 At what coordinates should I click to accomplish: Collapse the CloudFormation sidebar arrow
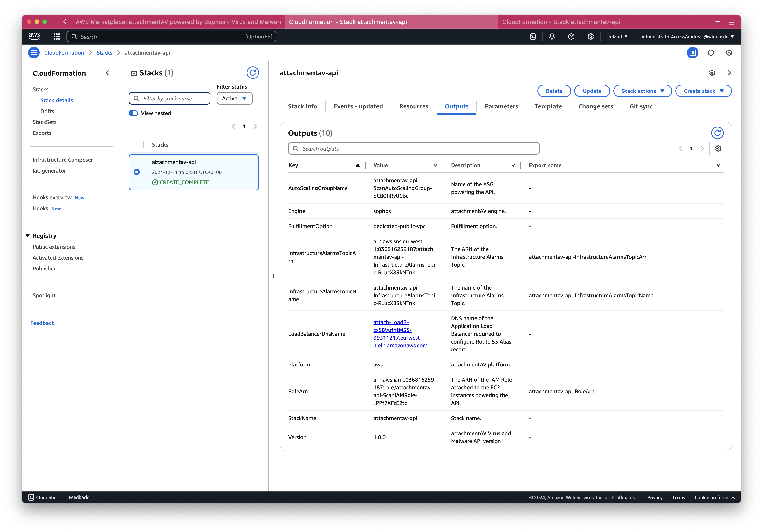107,73
